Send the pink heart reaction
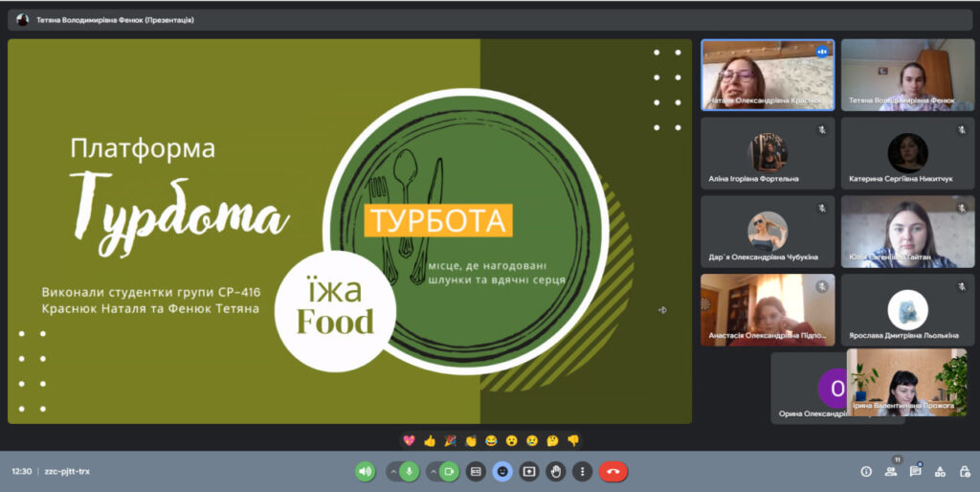The width and height of the screenshot is (980, 492). coord(409,440)
